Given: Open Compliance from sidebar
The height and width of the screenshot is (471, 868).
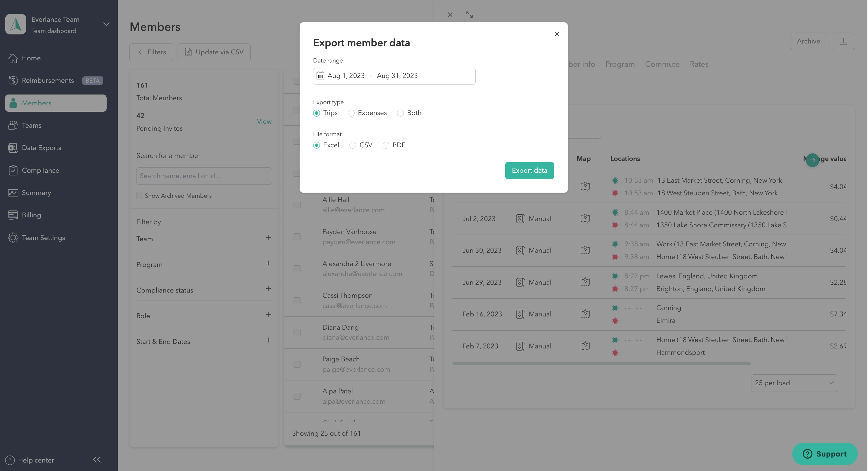Looking at the screenshot, I should pyautogui.click(x=40, y=171).
